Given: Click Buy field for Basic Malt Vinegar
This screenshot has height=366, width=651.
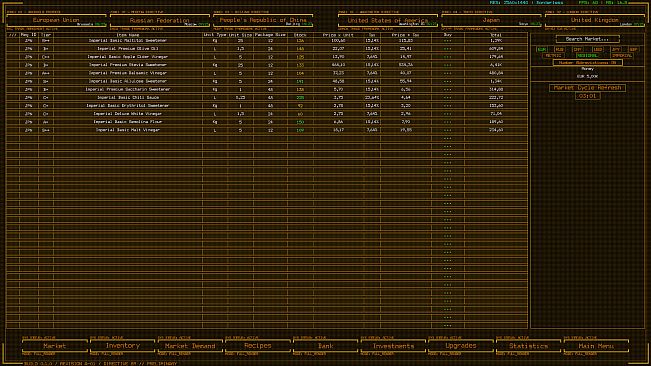Looking at the screenshot, I should pyautogui.click(x=448, y=130).
